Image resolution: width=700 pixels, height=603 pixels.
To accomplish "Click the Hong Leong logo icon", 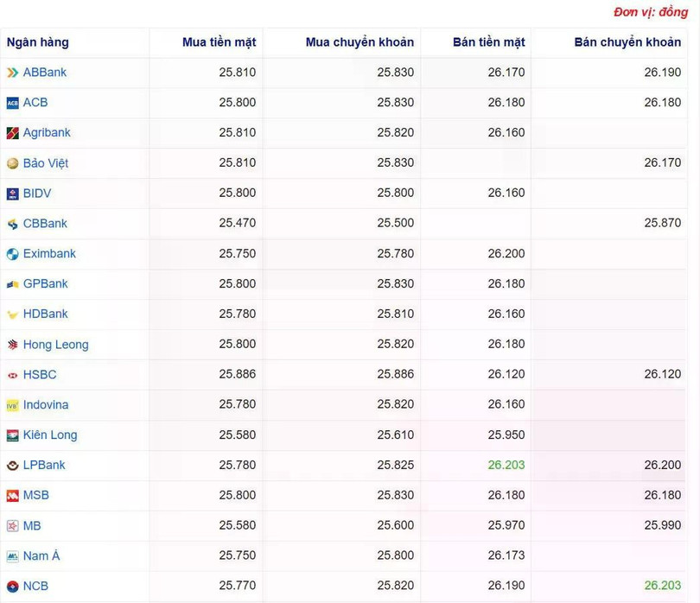I will pos(12,345).
